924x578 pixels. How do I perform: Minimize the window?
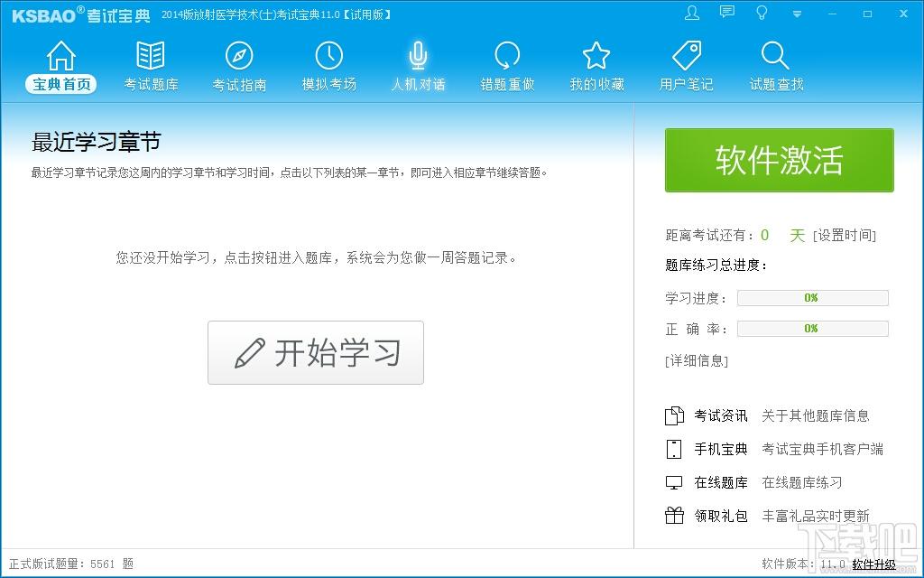[x=832, y=14]
